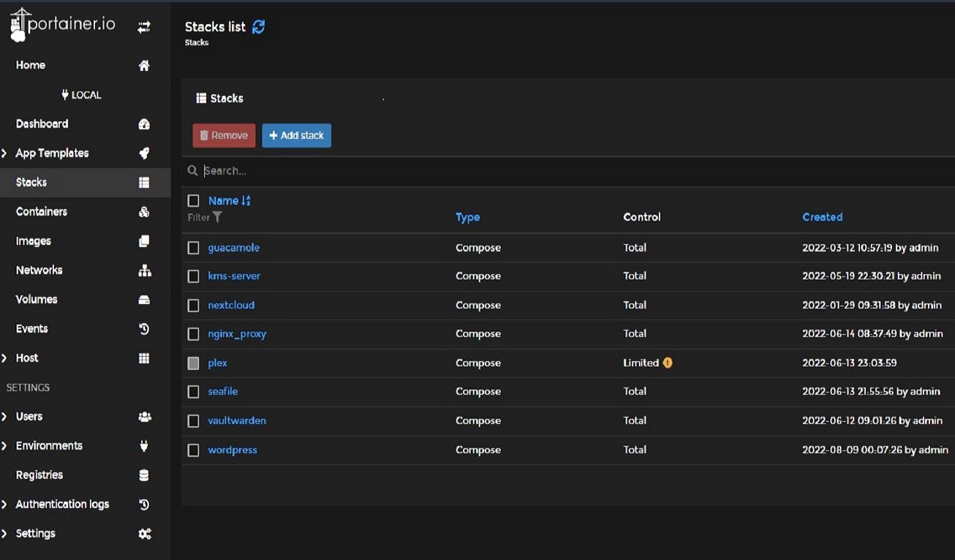
Task: Click the magnifier icon in search bar
Action: (x=193, y=170)
